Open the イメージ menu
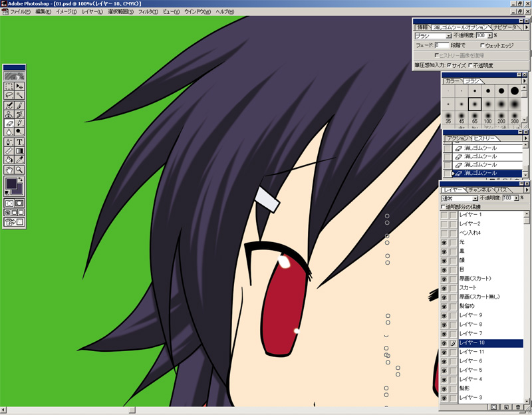 click(x=66, y=11)
